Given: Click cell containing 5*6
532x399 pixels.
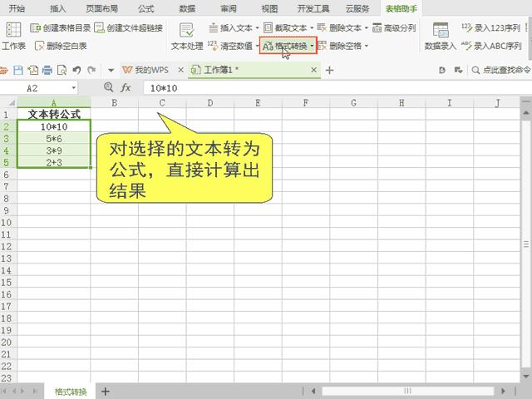Looking at the screenshot, I should 54,139.
